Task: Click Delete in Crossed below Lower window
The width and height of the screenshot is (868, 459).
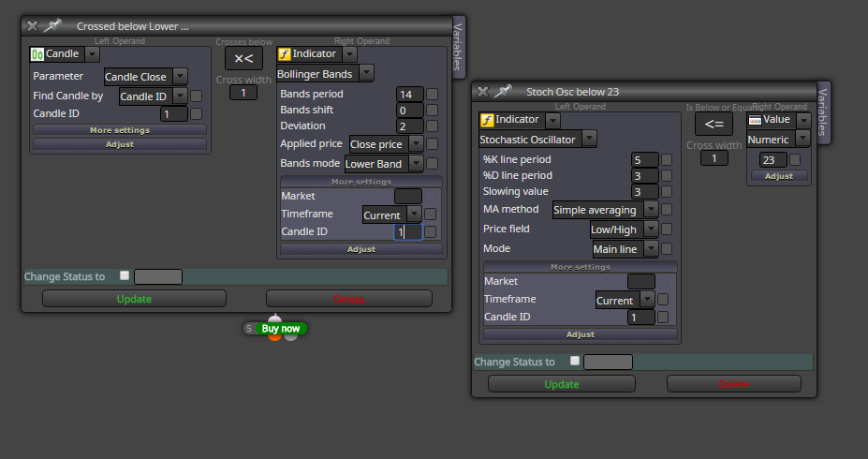Action: (x=348, y=299)
